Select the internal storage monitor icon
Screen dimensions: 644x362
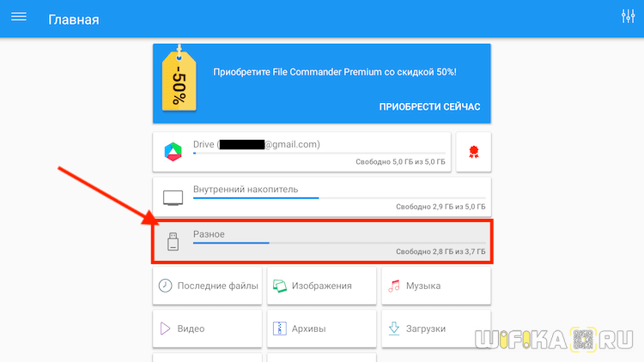[173, 198]
